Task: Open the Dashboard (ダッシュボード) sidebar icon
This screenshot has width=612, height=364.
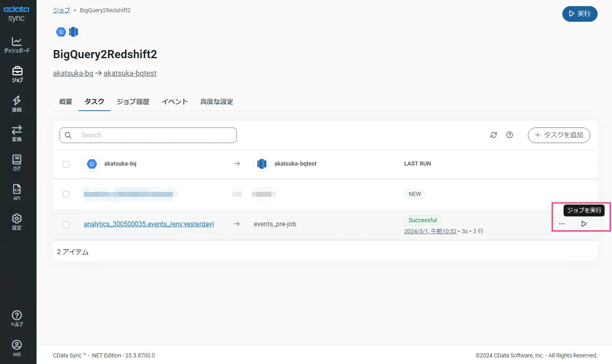Action: tap(17, 45)
